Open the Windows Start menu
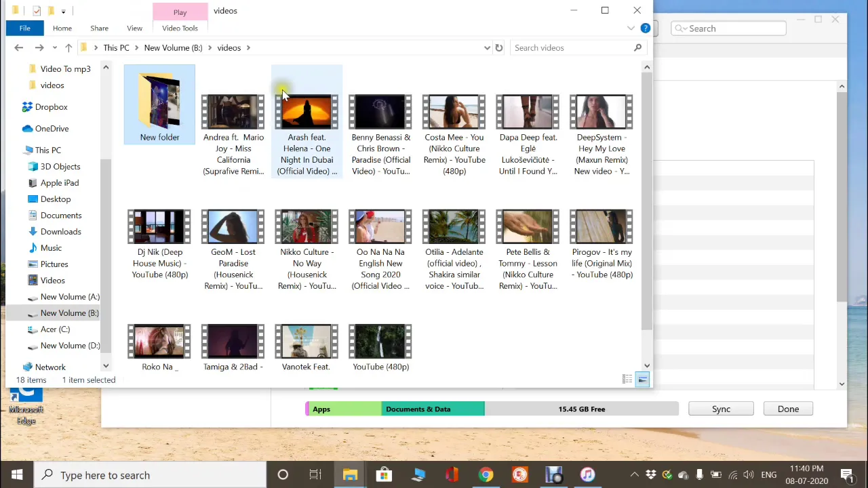The width and height of the screenshot is (868, 488). click(17, 474)
